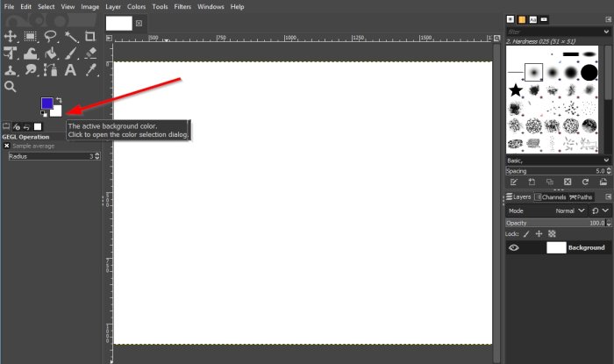Select the Zoom magnifier tool

[11, 87]
